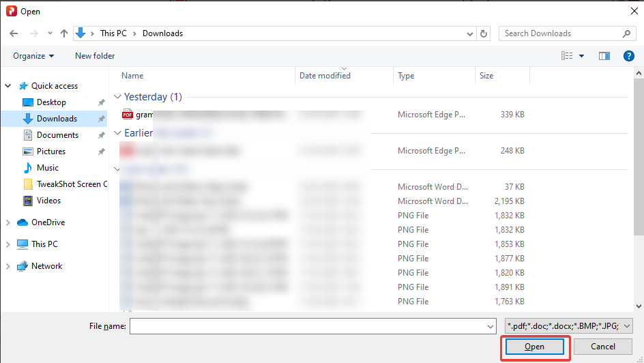Expand the This PC tree node
This screenshot has height=363, width=644.
tap(8, 244)
